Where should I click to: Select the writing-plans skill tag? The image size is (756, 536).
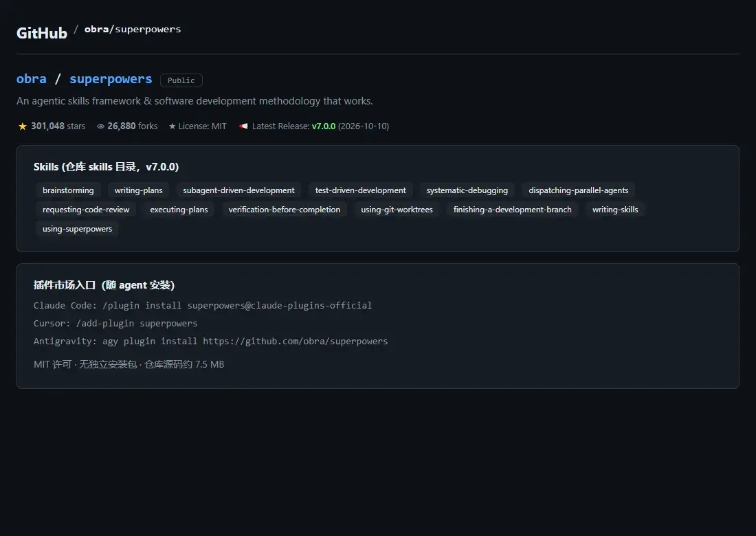click(138, 190)
